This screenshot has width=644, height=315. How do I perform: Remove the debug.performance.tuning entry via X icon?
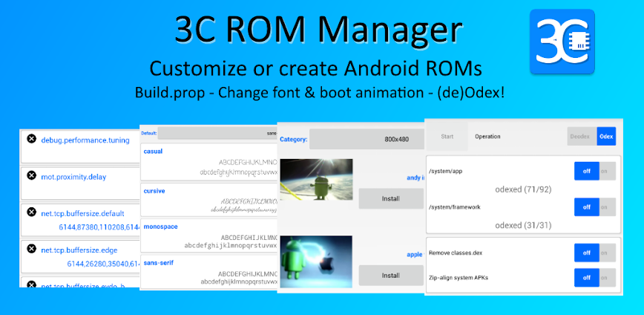click(31, 139)
